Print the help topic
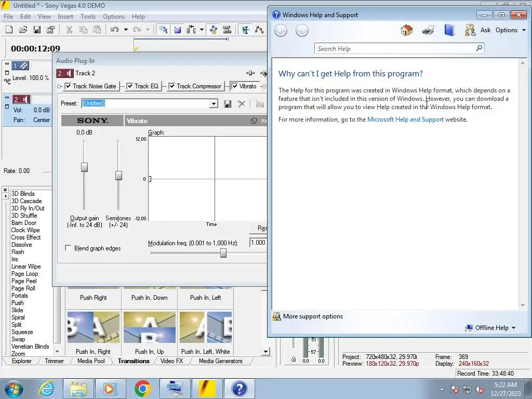The width and height of the screenshot is (532, 399). [428, 30]
